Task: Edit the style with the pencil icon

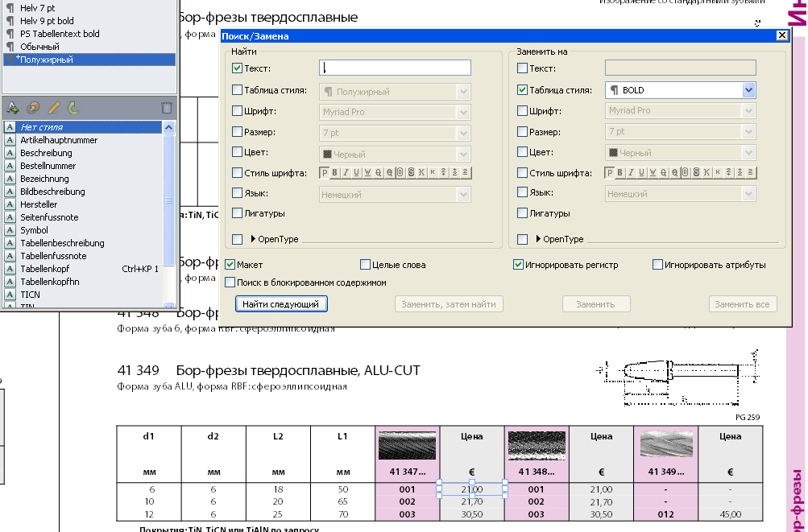Action: [x=54, y=108]
